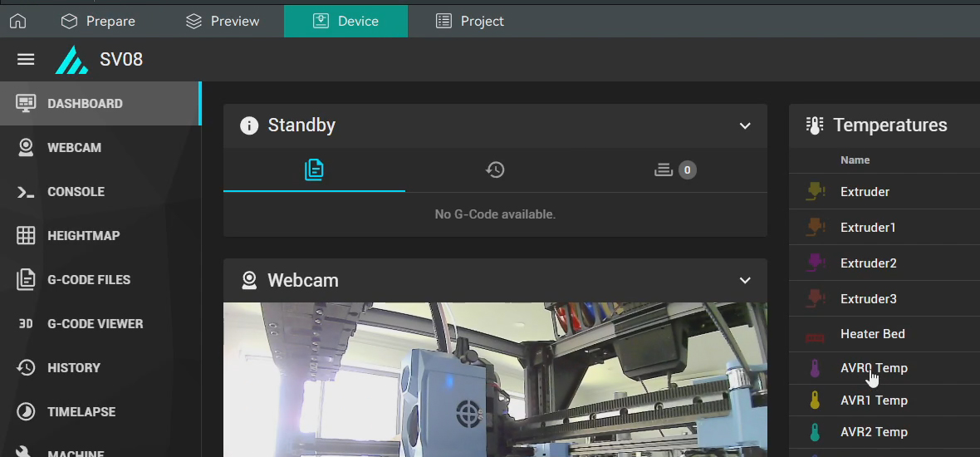Open Heightmap from sidebar
Image resolution: width=980 pixels, height=457 pixels.
tap(83, 236)
